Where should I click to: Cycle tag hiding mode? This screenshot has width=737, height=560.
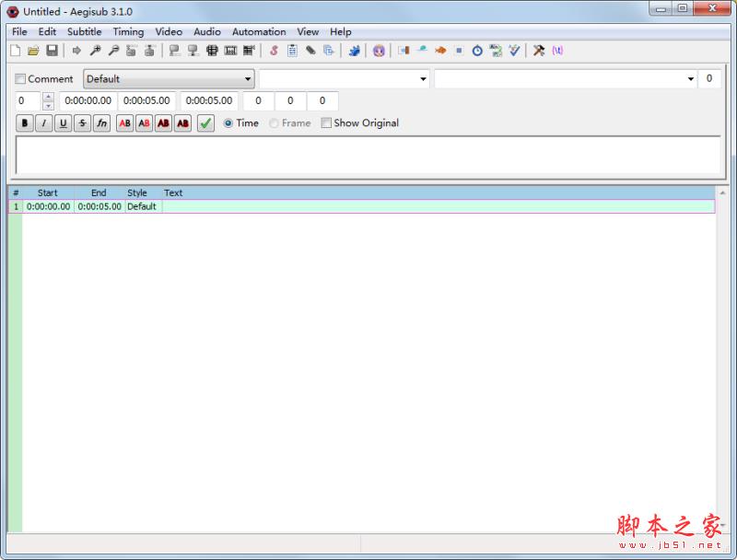(557, 51)
